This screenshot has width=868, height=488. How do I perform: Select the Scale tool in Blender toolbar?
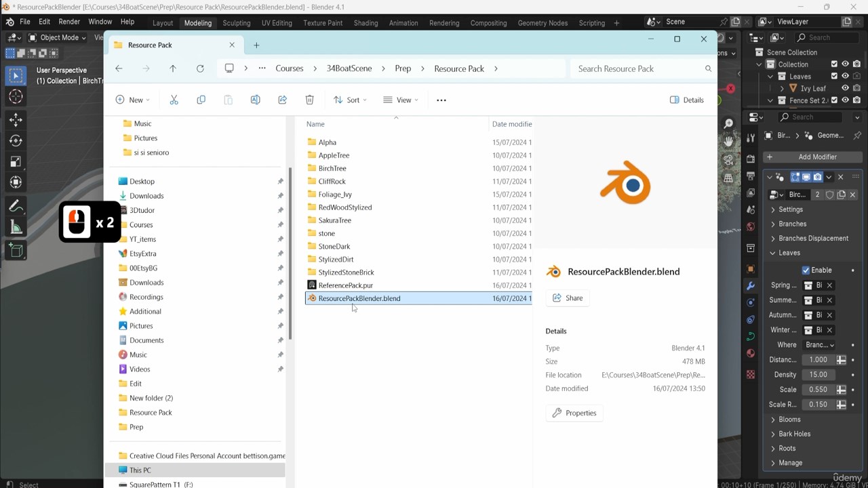click(16, 162)
